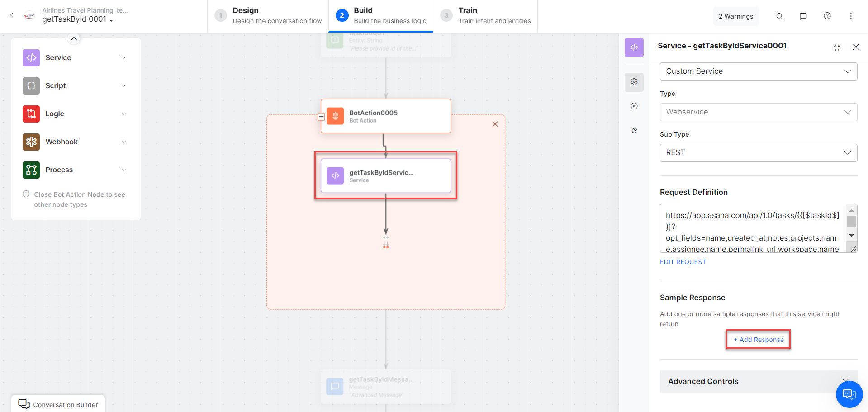Open the Sub Type REST dropdown
The height and width of the screenshot is (412, 868).
pyautogui.click(x=758, y=153)
